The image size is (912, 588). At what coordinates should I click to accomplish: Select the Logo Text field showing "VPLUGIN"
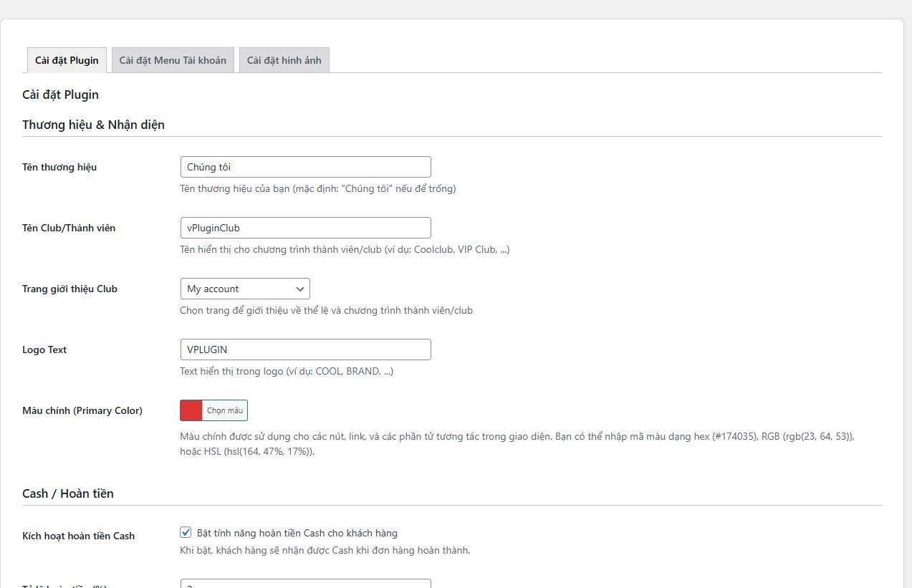[305, 349]
